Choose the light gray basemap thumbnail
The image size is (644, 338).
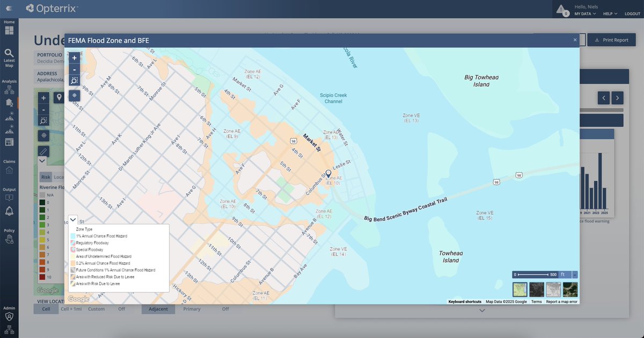(x=553, y=290)
